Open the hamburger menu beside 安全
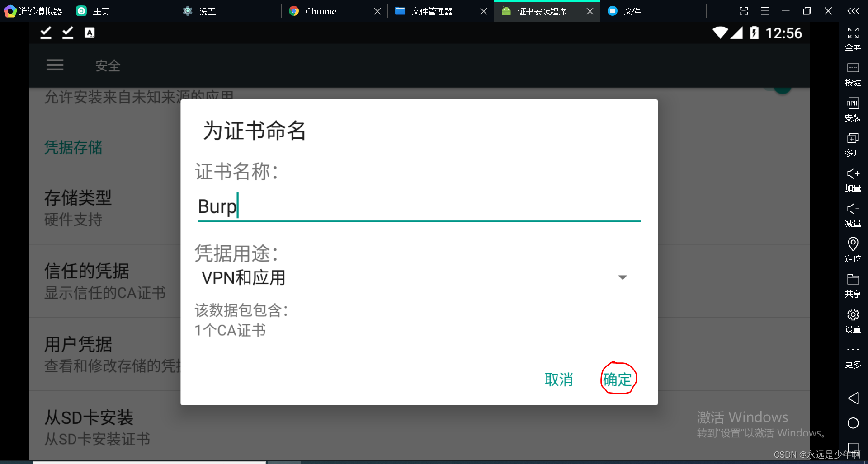 [55, 66]
